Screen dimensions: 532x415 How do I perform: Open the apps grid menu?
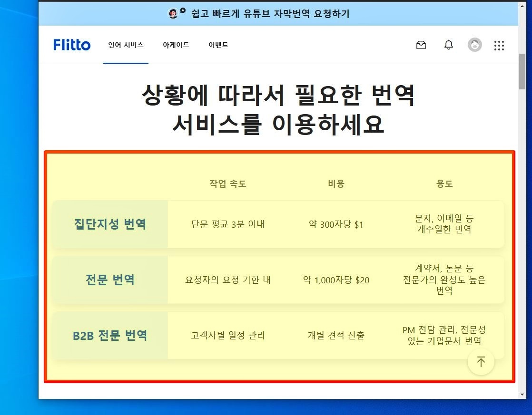pyautogui.click(x=499, y=46)
